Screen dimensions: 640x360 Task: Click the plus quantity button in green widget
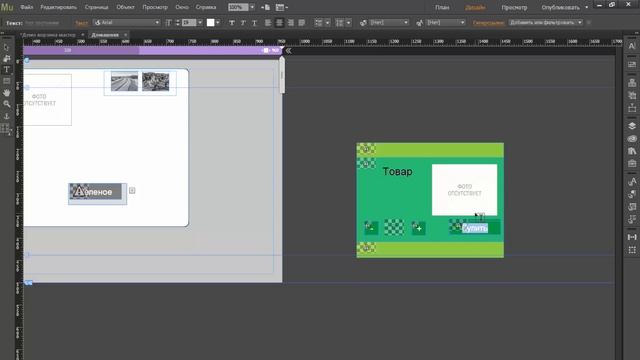coord(419,228)
